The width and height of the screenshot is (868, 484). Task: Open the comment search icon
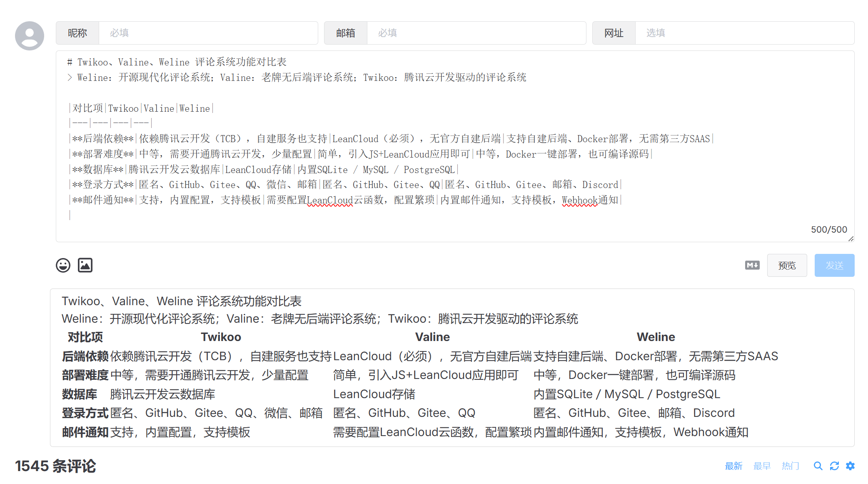click(x=818, y=466)
